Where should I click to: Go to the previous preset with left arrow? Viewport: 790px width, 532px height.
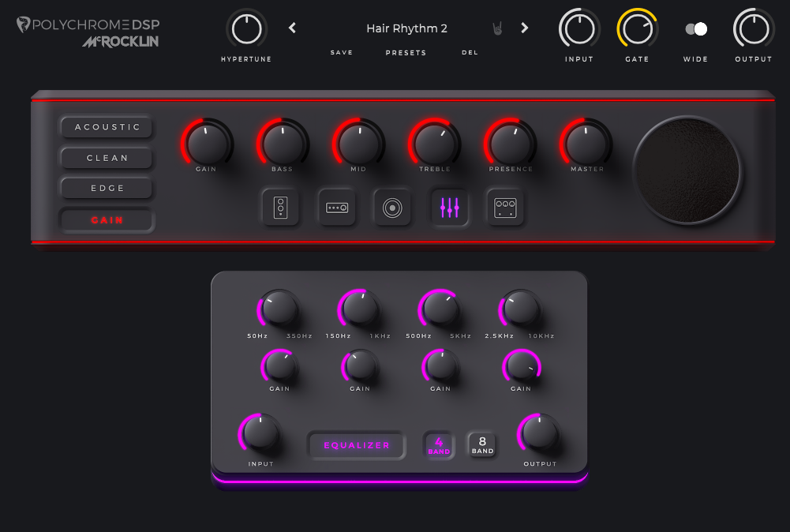coord(292,28)
